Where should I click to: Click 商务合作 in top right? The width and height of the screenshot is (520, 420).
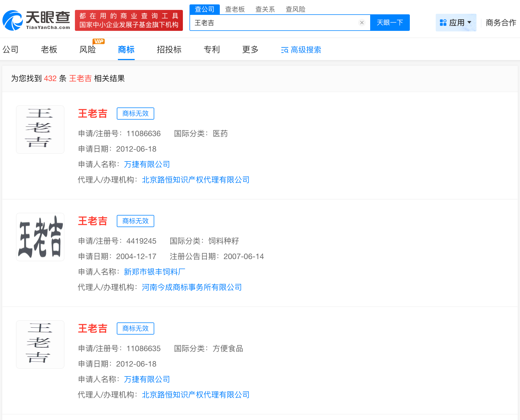501,23
